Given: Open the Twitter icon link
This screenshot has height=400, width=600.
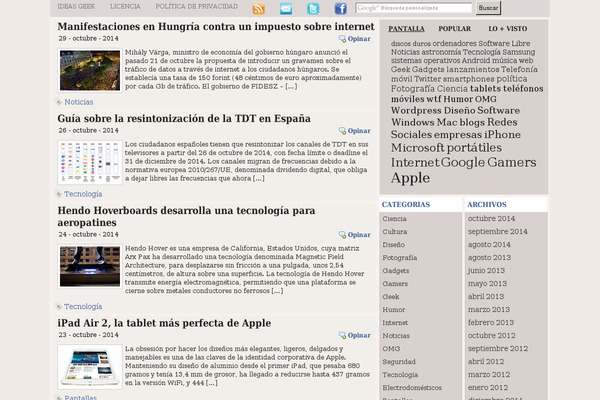Looking at the screenshot, I should pyautogui.click(x=313, y=8).
